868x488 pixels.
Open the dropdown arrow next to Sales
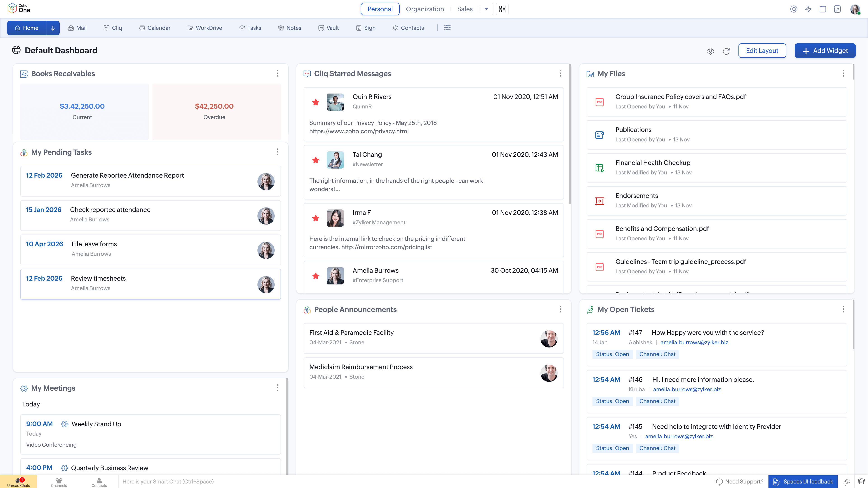(x=486, y=9)
